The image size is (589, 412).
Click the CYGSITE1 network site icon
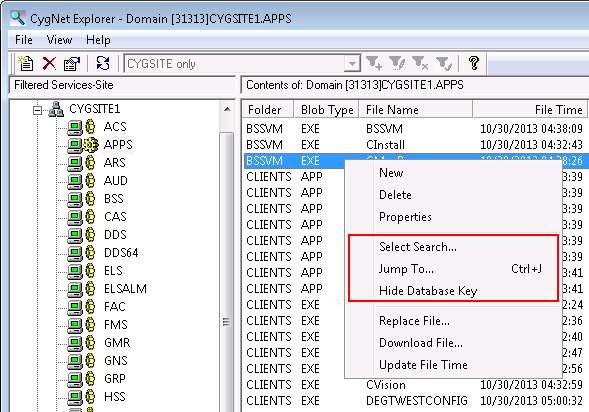click(x=56, y=109)
